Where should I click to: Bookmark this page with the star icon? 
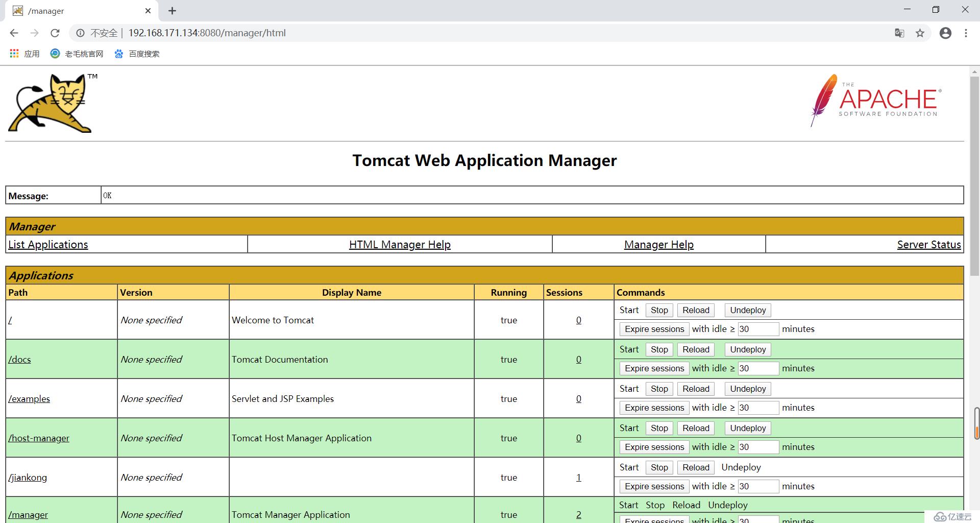tap(920, 33)
